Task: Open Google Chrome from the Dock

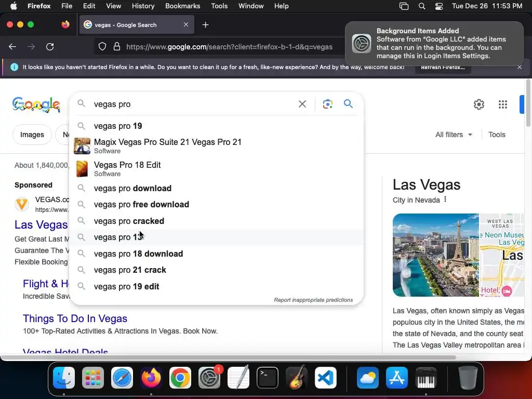Action: tap(180, 378)
